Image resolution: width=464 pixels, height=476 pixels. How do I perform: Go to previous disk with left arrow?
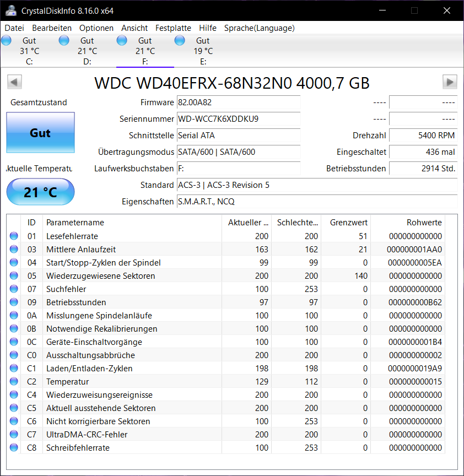(x=14, y=82)
